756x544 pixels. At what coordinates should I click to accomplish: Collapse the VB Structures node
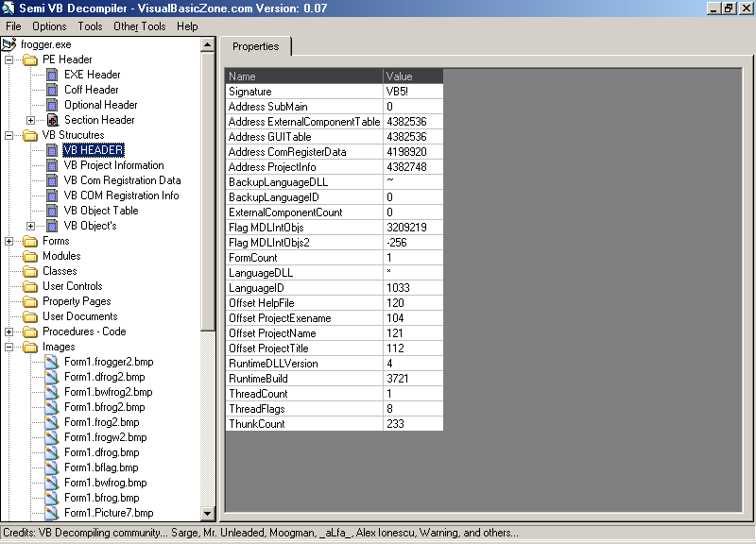(x=8, y=134)
